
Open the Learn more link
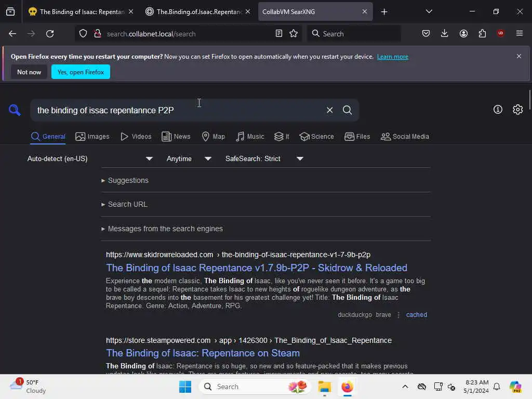tap(393, 57)
